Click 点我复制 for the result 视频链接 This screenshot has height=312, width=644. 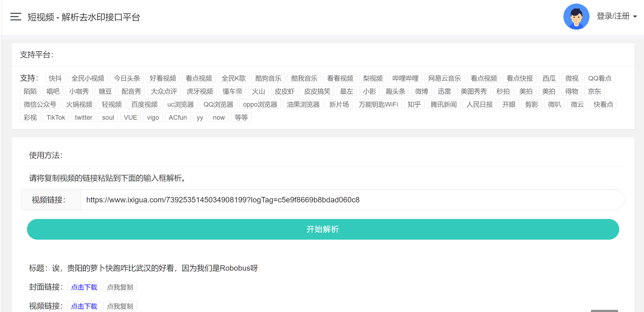tap(120, 306)
